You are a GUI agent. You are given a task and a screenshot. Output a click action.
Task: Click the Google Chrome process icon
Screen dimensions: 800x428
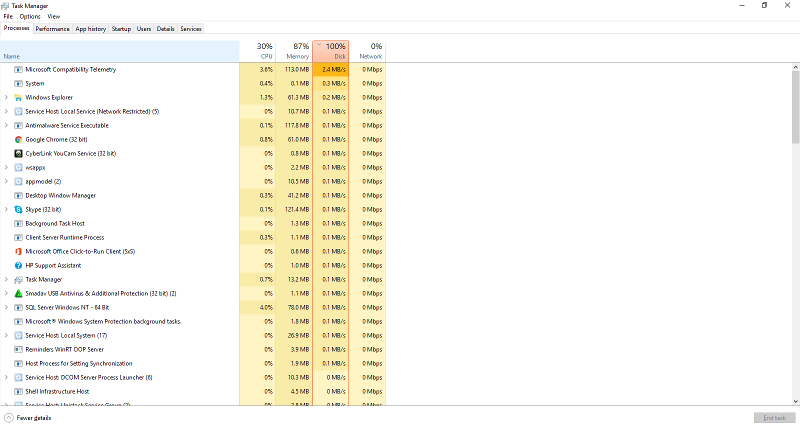pyautogui.click(x=18, y=139)
